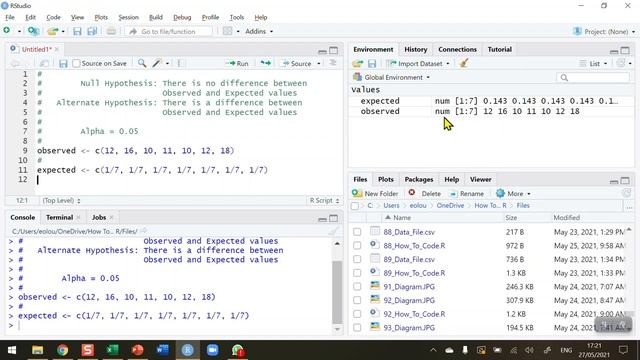Open the Project (None) dropdown
Image resolution: width=640 pixels, height=360 pixels.
[604, 31]
